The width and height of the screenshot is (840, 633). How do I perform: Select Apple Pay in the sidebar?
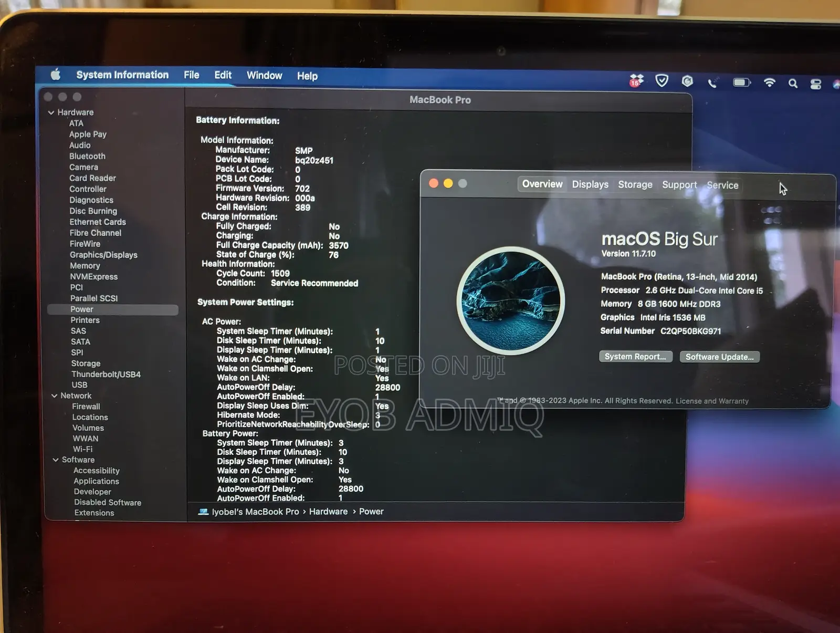pos(88,134)
